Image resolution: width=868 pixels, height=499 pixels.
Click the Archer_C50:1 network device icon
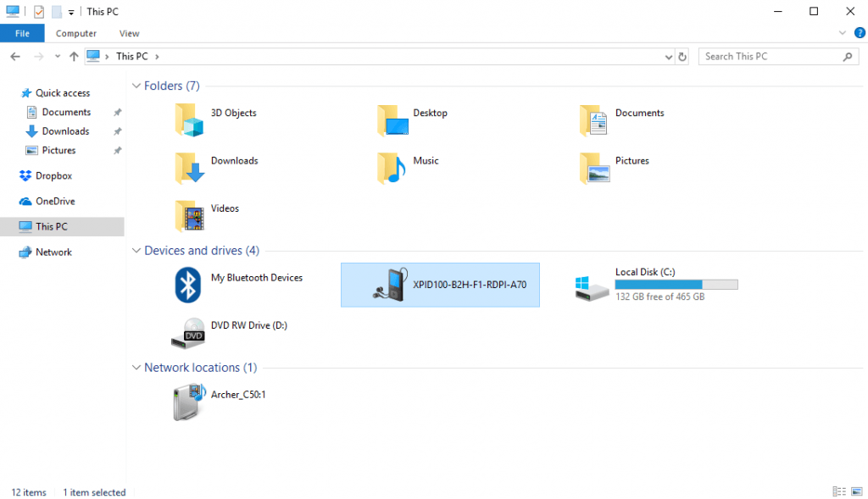tap(187, 402)
